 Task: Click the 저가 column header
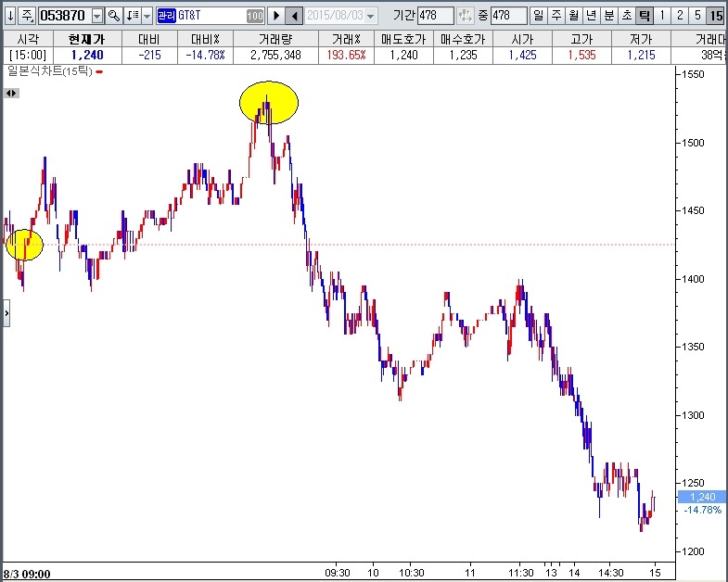[641, 39]
